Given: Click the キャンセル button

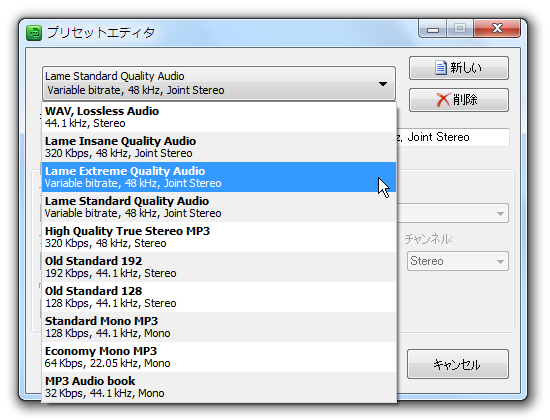Looking at the screenshot, I should 457,364.
